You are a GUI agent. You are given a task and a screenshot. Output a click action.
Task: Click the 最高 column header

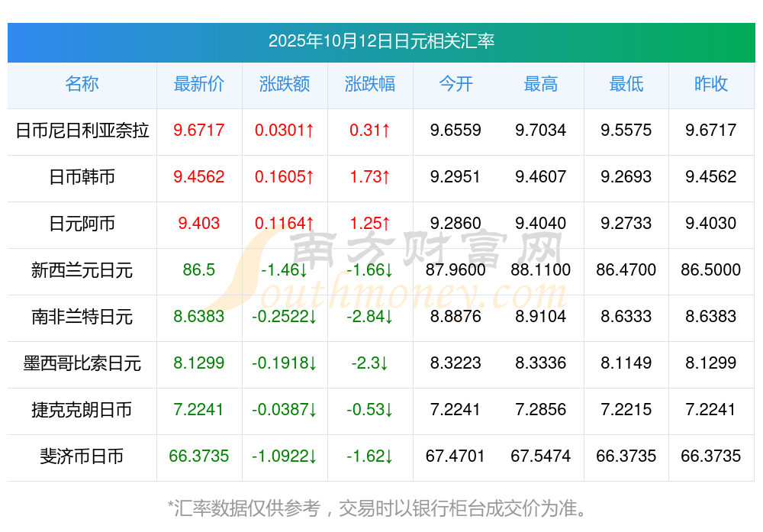tap(540, 84)
